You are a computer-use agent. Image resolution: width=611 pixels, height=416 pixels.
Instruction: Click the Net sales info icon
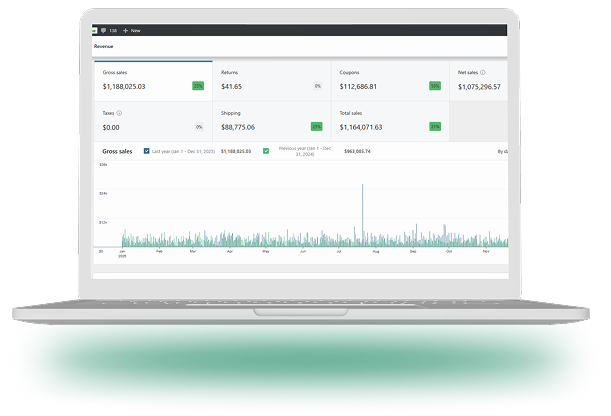[x=483, y=73]
